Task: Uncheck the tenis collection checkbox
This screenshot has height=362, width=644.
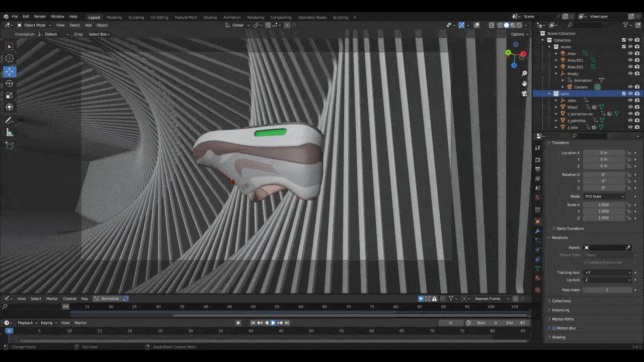Action: 624,94
